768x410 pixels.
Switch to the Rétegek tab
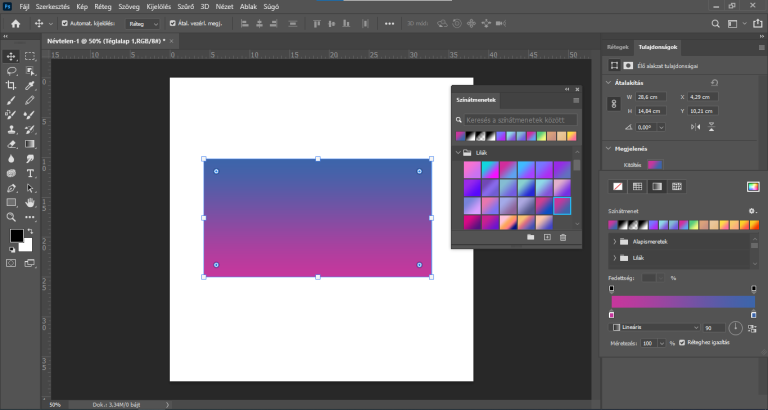pyautogui.click(x=617, y=47)
